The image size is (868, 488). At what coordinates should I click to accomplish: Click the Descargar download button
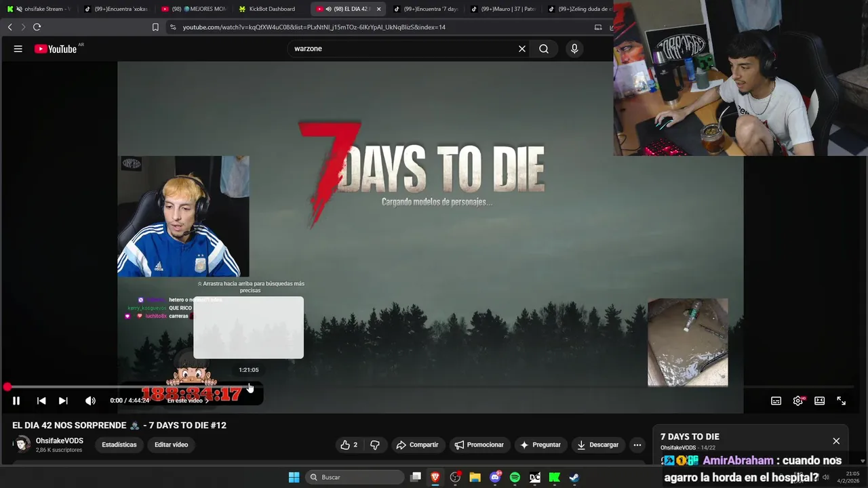[x=597, y=445]
